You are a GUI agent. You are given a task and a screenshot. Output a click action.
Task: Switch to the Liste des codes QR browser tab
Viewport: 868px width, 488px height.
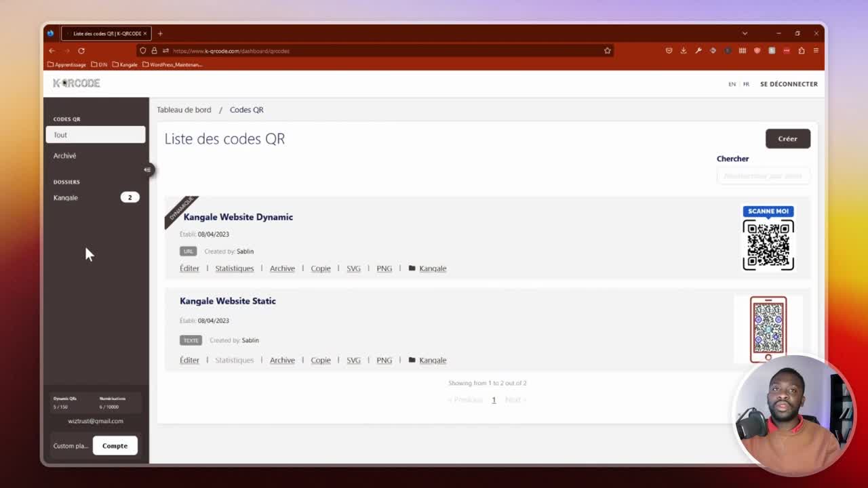click(106, 33)
